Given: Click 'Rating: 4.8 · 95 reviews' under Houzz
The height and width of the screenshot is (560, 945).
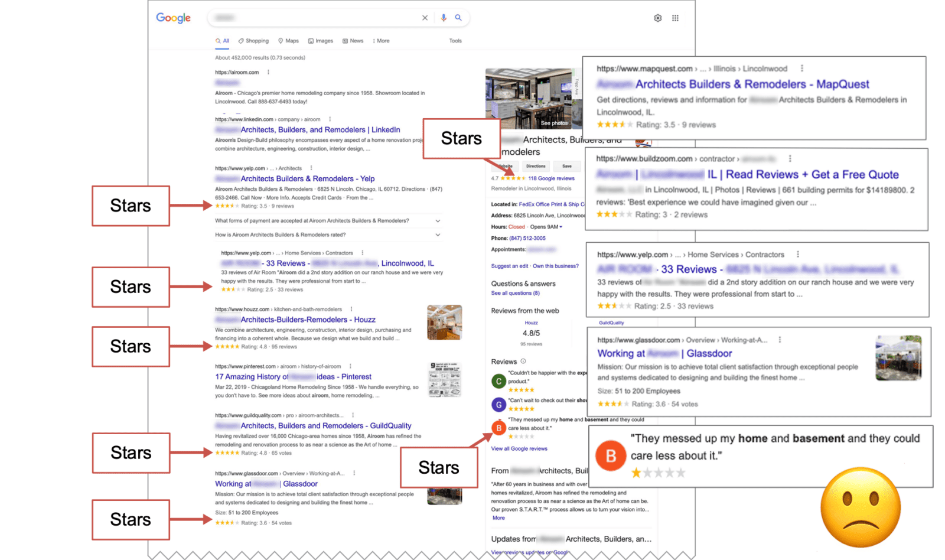Looking at the screenshot, I should [269, 347].
